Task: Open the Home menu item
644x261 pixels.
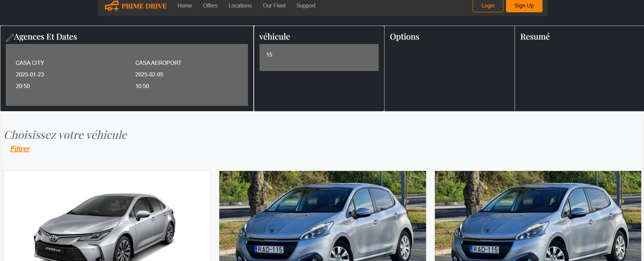Action: pyautogui.click(x=185, y=6)
